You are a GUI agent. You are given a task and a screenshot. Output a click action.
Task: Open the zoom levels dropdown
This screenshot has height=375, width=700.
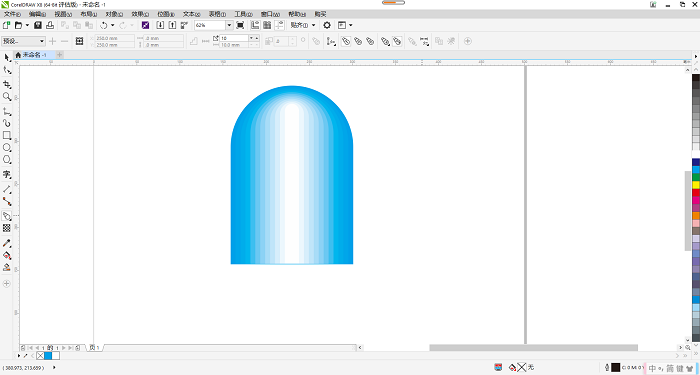click(229, 25)
